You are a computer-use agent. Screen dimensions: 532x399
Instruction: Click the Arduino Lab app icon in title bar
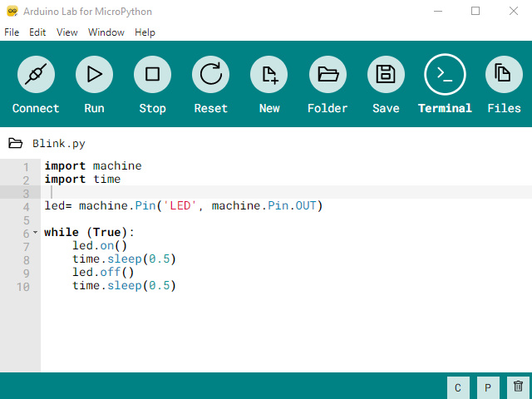[12, 11]
